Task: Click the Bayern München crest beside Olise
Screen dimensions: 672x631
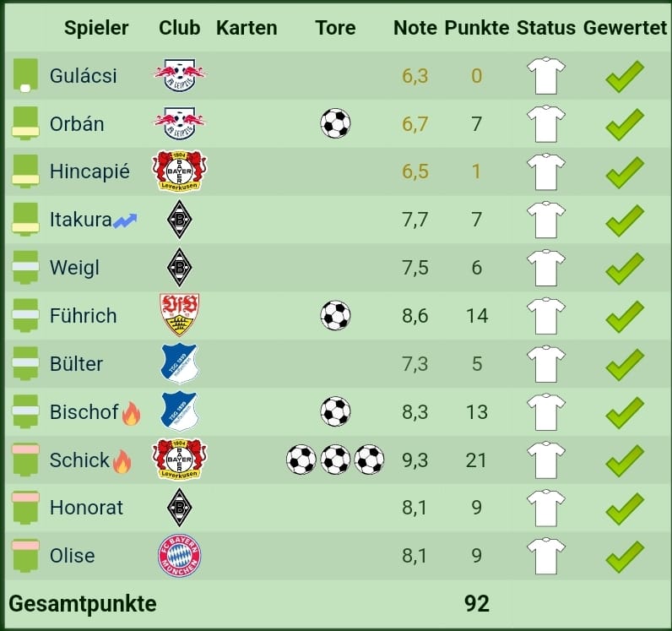Action: (x=179, y=556)
